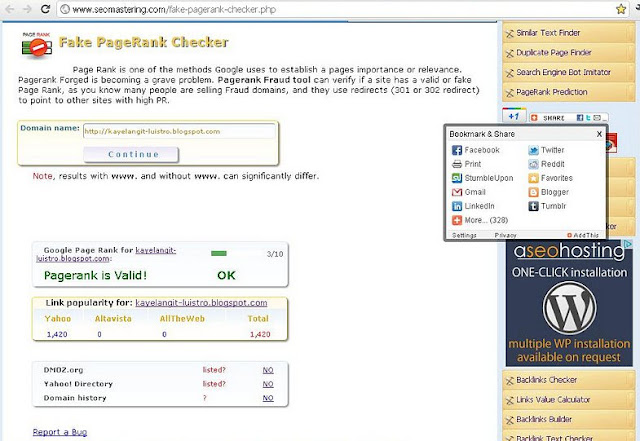Click the Continue button
This screenshot has height=441, width=640.
[x=131, y=154]
